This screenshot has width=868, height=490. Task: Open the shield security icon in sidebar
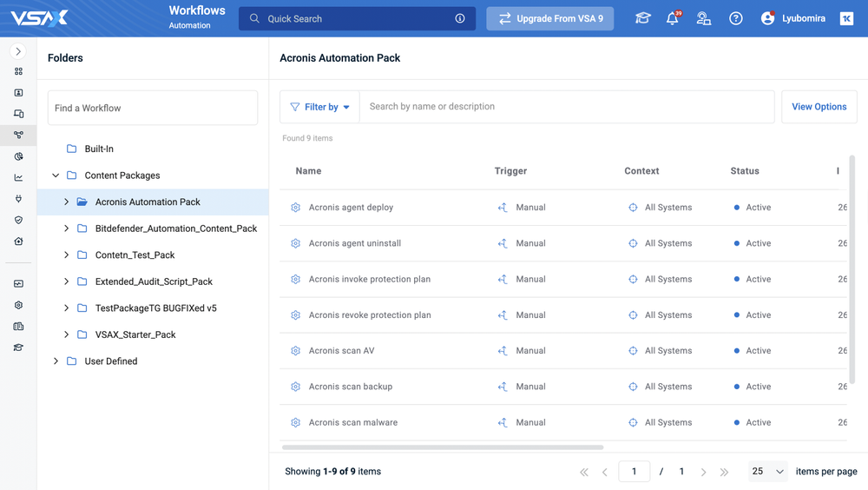pyautogui.click(x=18, y=220)
